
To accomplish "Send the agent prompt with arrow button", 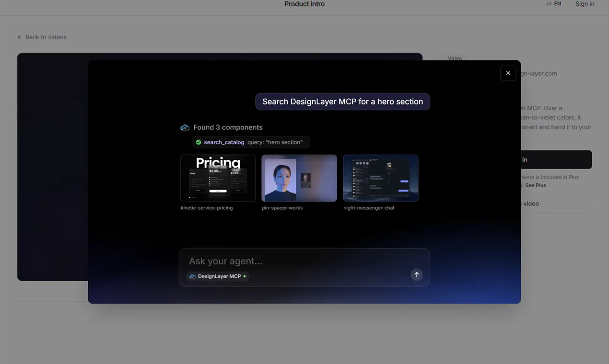I will pyautogui.click(x=417, y=274).
